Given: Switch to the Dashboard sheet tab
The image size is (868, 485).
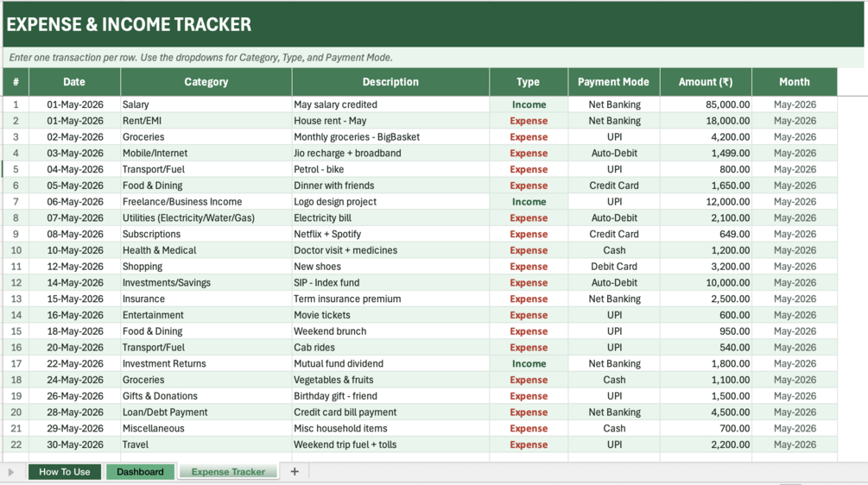Looking at the screenshot, I should (140, 472).
